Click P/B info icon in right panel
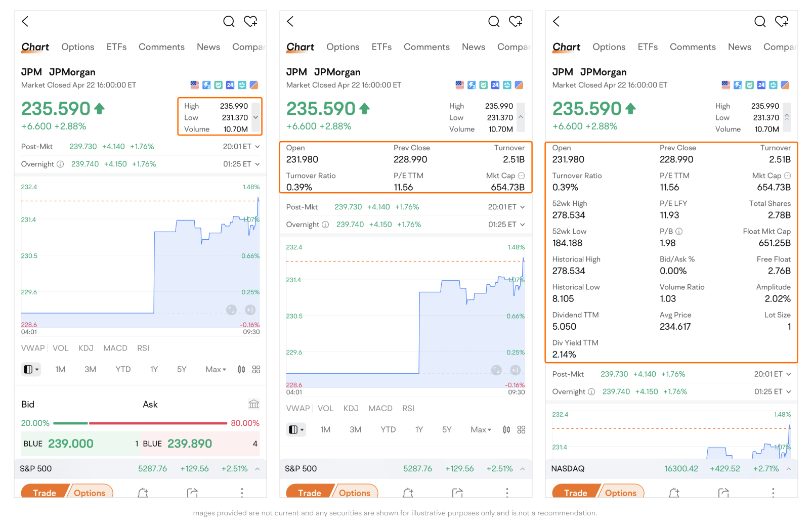 [679, 231]
